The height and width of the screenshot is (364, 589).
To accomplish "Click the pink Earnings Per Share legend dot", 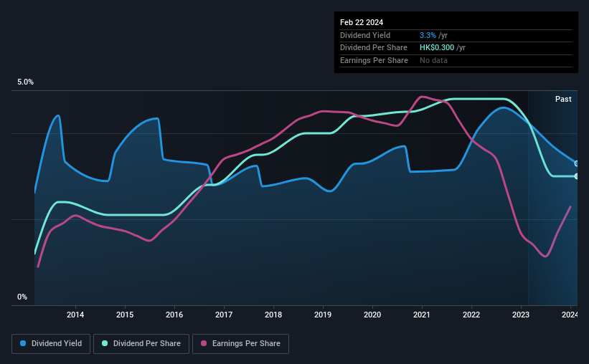I will pyautogui.click(x=204, y=343).
